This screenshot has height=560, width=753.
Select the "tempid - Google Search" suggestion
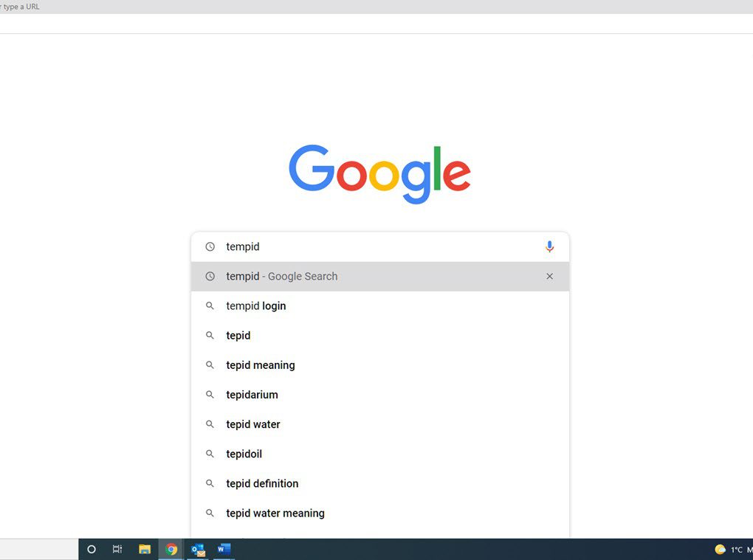(282, 276)
